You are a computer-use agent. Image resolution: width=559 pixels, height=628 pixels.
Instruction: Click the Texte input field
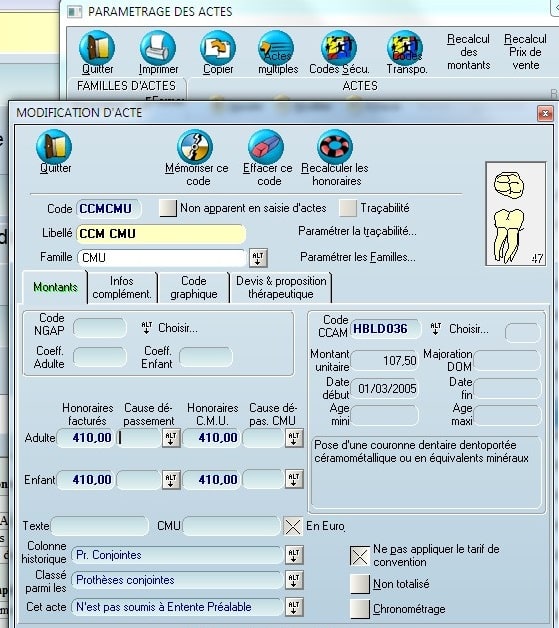click(x=100, y=526)
